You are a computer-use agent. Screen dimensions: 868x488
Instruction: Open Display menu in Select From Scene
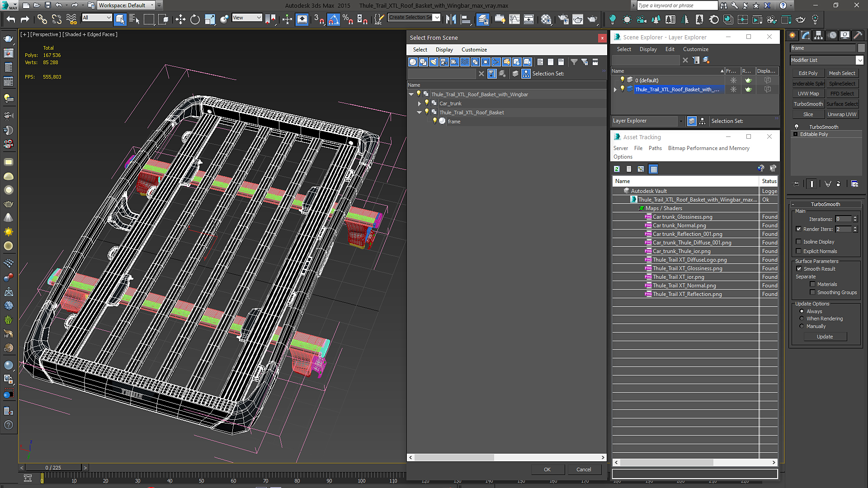[x=444, y=50]
